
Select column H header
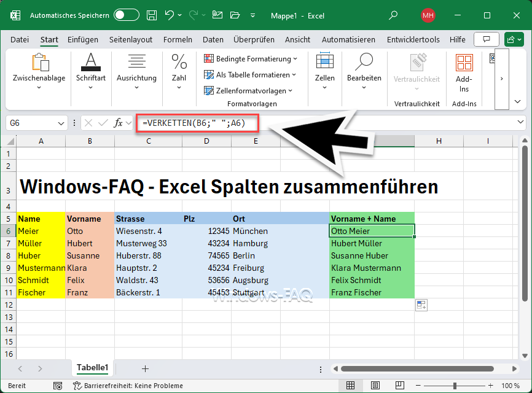pyautogui.click(x=439, y=141)
